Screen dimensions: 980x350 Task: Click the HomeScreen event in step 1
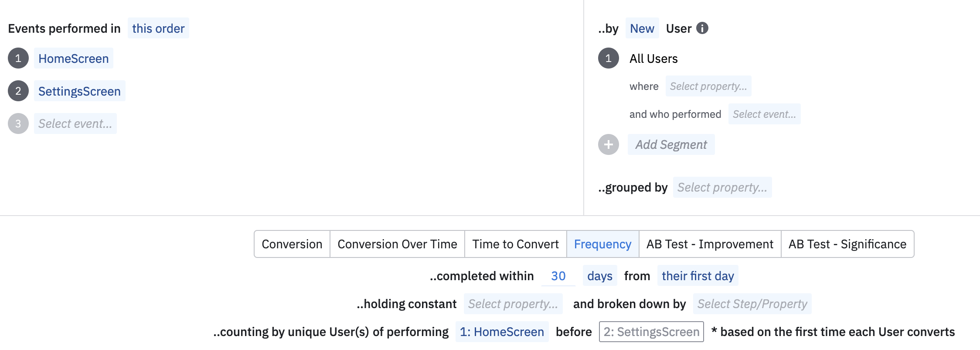[x=73, y=58]
